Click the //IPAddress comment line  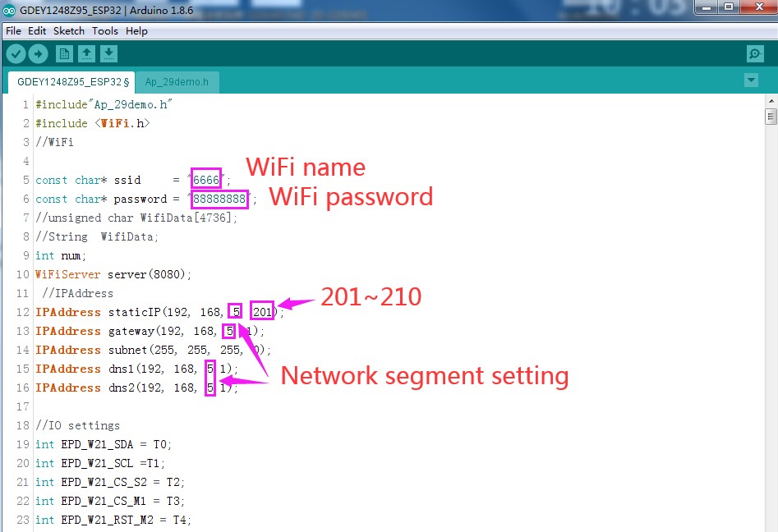[77, 293]
